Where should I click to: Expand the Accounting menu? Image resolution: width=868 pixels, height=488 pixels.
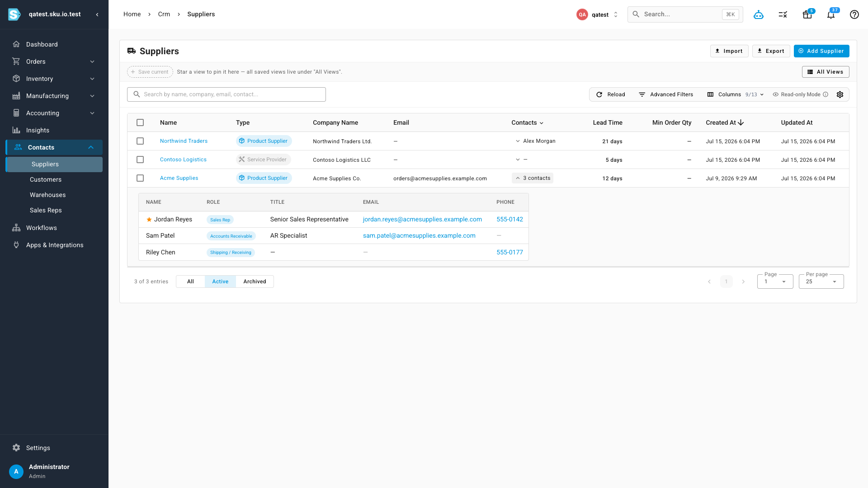(54, 113)
